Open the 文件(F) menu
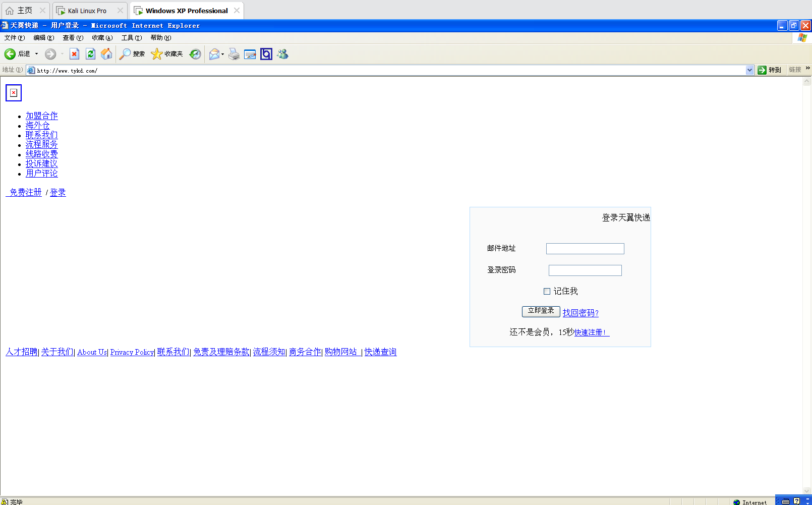This screenshot has width=812, height=505. [x=14, y=38]
